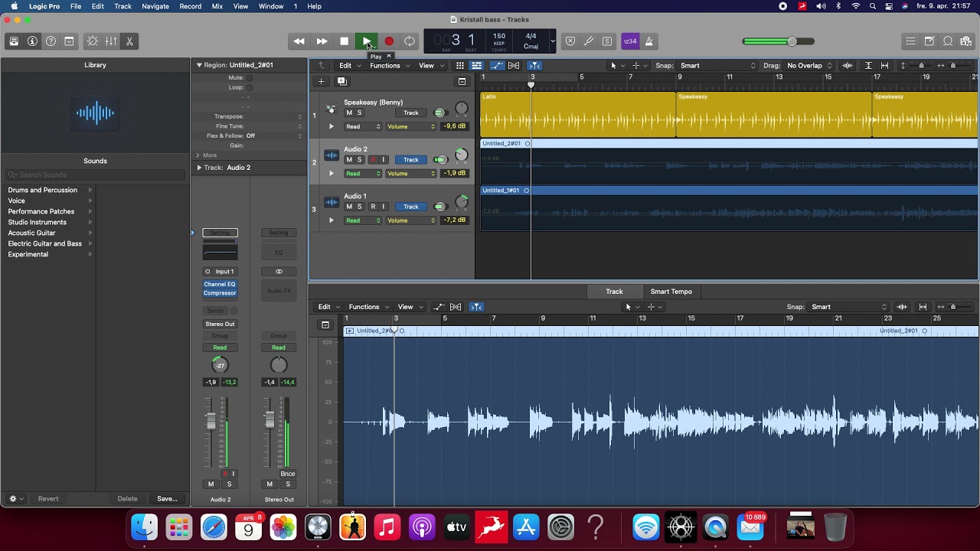Open the Music app in the Dock
Screen dimensions: 980x551
tap(387, 527)
